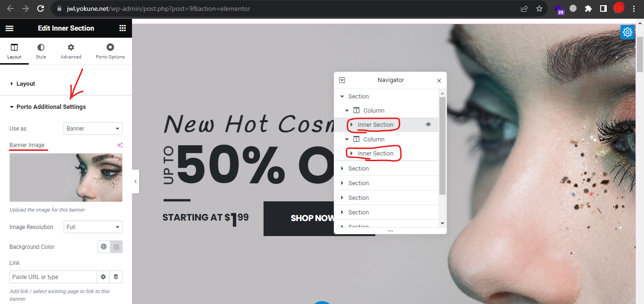Toggle visibility eye of Inner Section

tap(429, 124)
